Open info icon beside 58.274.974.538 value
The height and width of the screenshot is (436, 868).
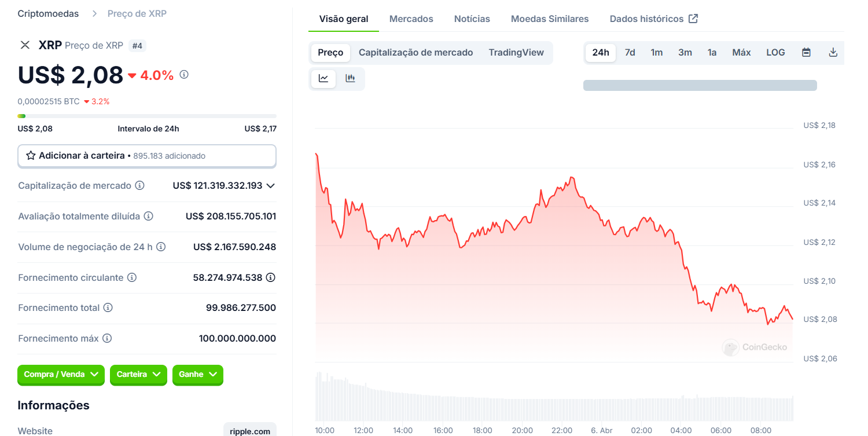coord(270,277)
